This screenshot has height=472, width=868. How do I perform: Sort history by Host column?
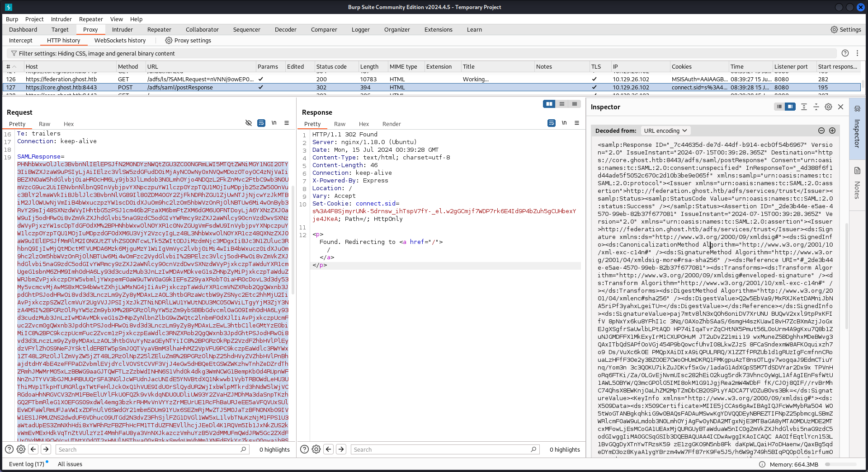[x=70, y=66]
